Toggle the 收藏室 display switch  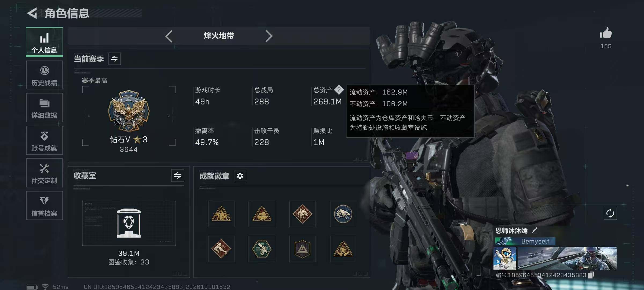coord(177,176)
